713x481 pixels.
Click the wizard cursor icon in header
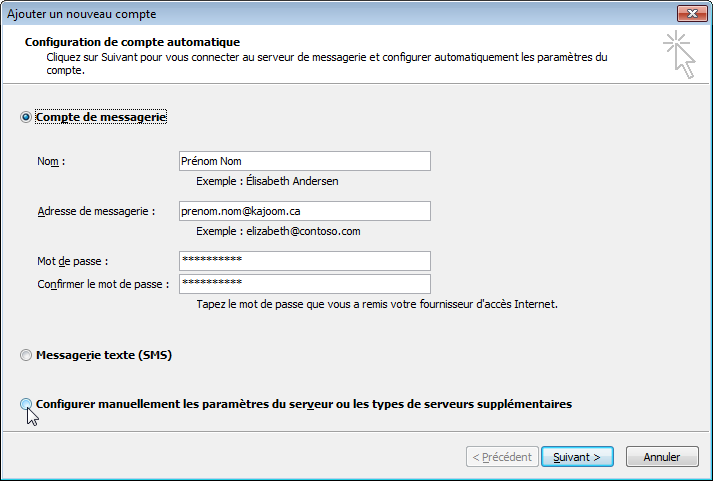pos(679,55)
